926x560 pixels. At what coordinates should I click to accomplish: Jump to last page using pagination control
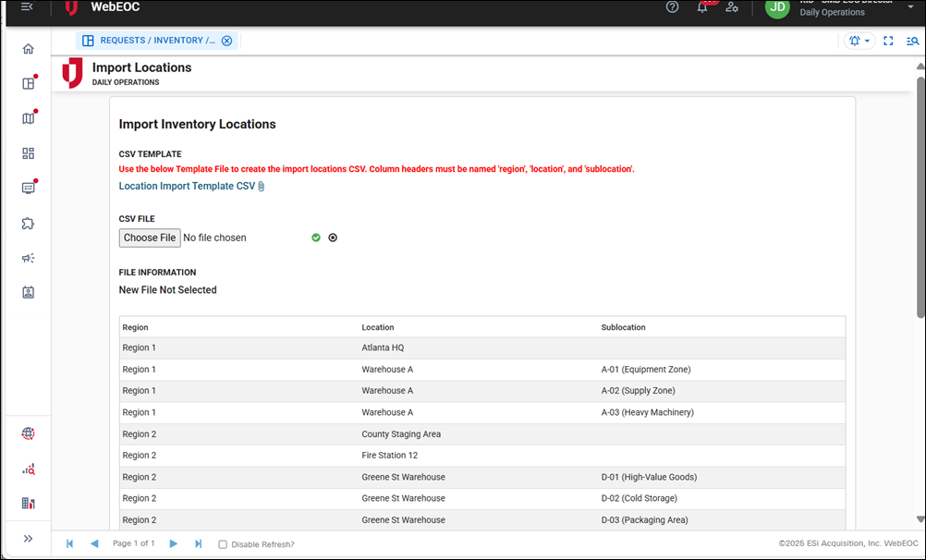point(198,543)
